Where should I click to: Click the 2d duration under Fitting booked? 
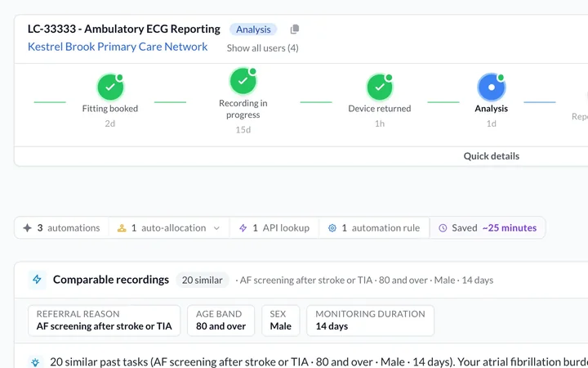[x=110, y=123]
